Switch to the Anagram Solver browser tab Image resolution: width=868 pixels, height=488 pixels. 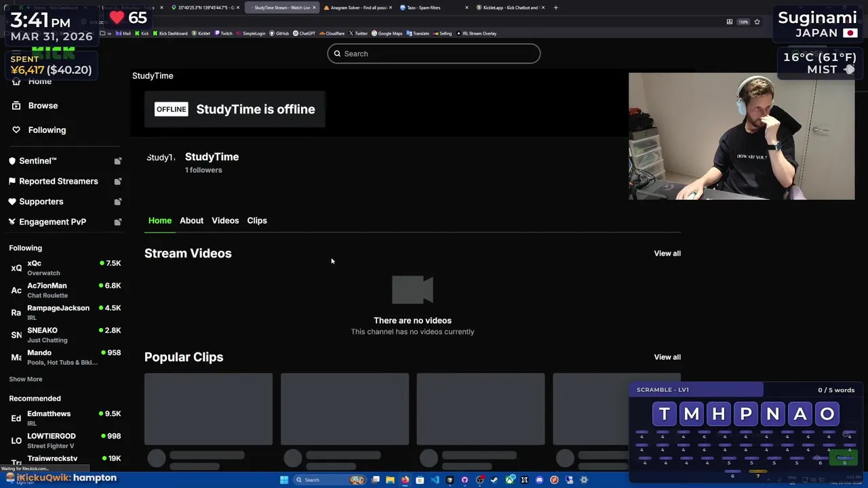357,7
